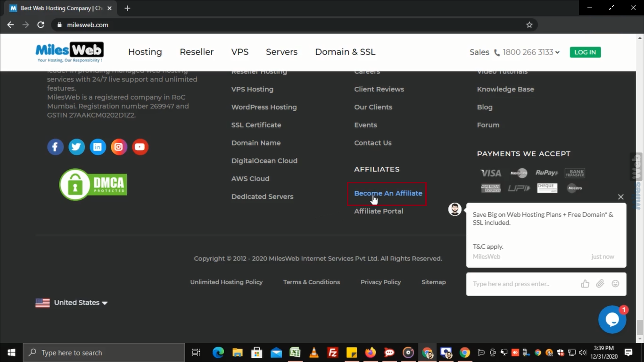Image resolution: width=644 pixels, height=362 pixels.
Task: Open Windows Start menu
Action: point(11,353)
